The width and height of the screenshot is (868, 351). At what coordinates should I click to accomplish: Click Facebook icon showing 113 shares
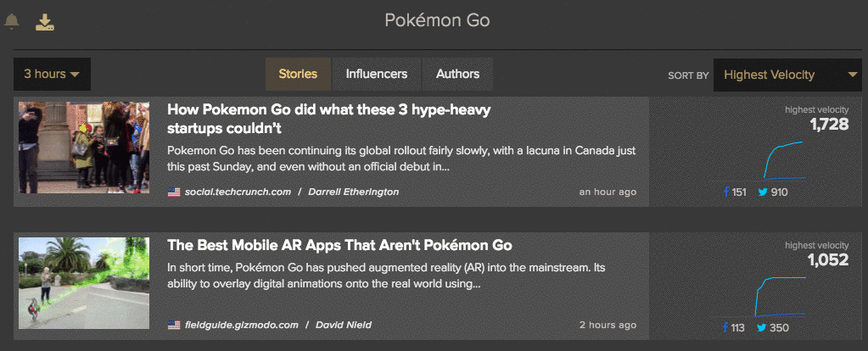(x=725, y=328)
